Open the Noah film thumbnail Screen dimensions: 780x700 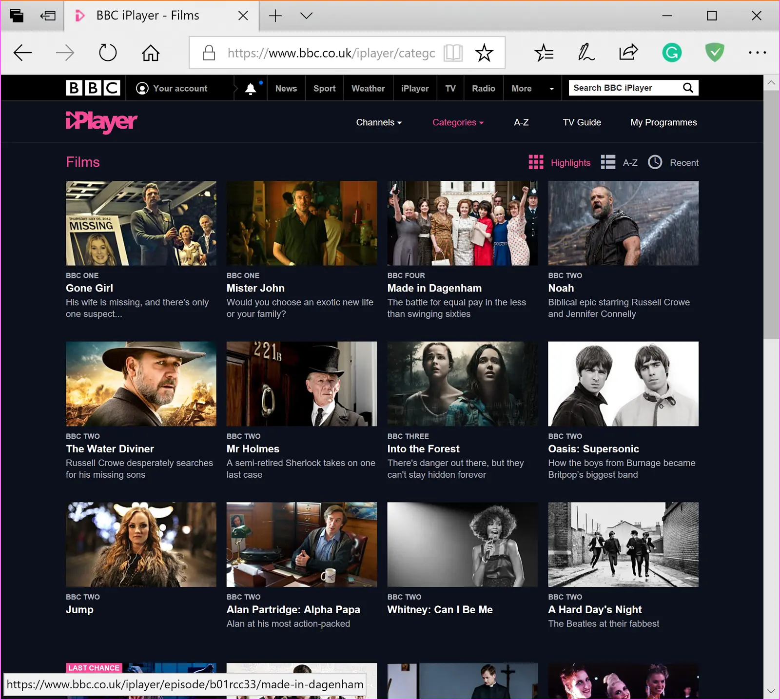(x=623, y=223)
